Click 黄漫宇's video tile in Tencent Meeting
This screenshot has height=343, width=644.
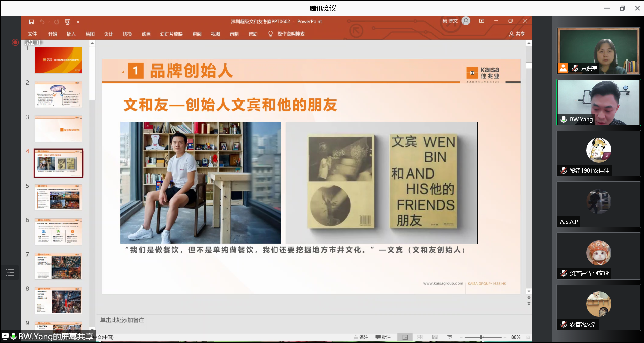tap(599, 51)
